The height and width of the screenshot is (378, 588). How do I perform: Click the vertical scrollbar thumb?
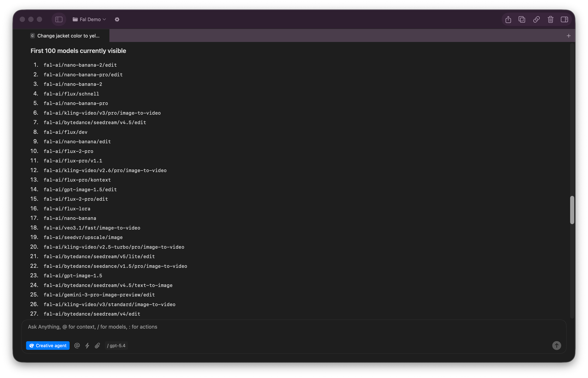(x=572, y=210)
